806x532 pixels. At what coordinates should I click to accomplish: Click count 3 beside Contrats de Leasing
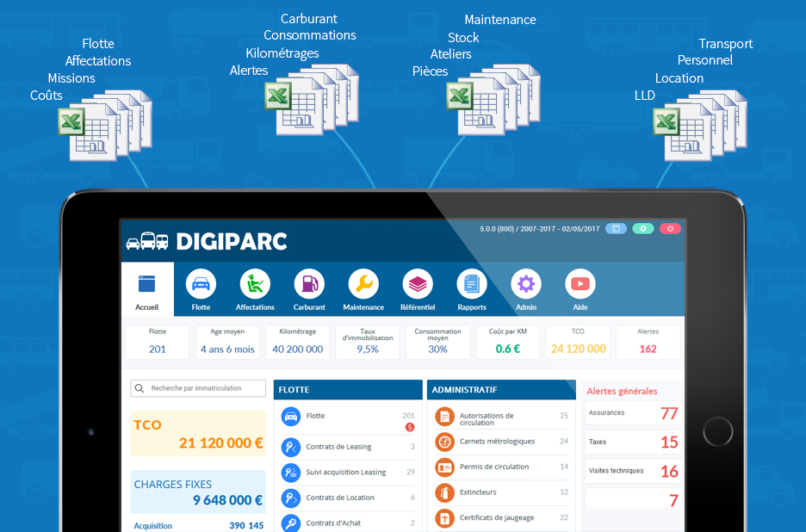pos(412,447)
